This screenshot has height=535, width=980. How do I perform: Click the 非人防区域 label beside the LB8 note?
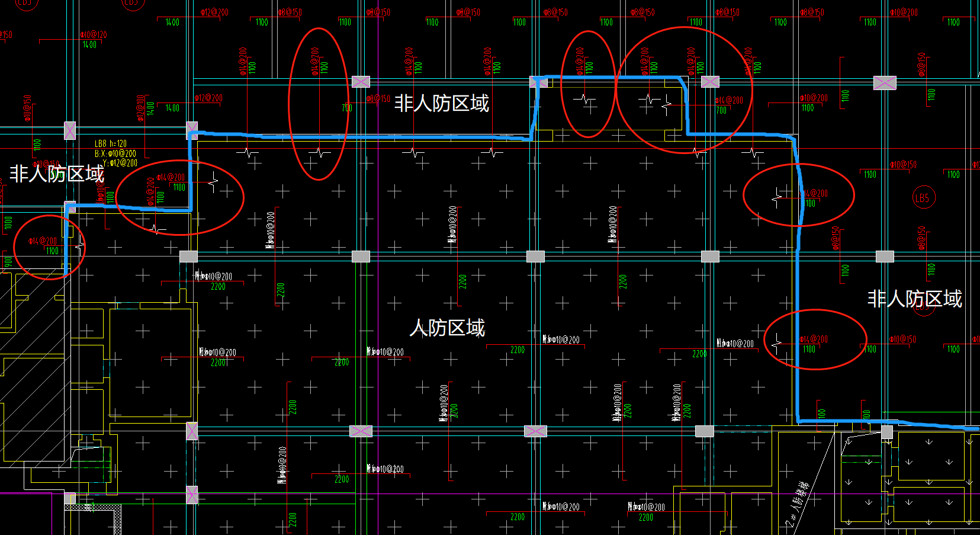pyautogui.click(x=57, y=174)
